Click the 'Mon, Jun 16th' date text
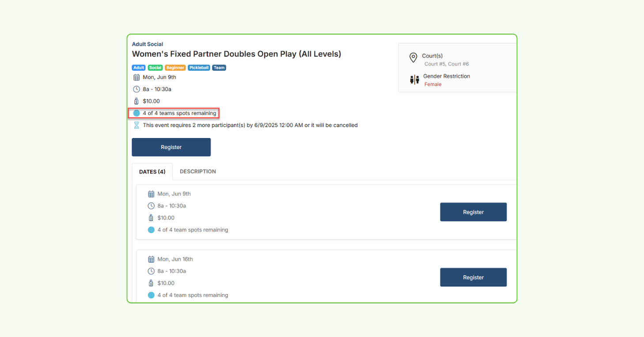This screenshot has width=644, height=337. click(175, 259)
